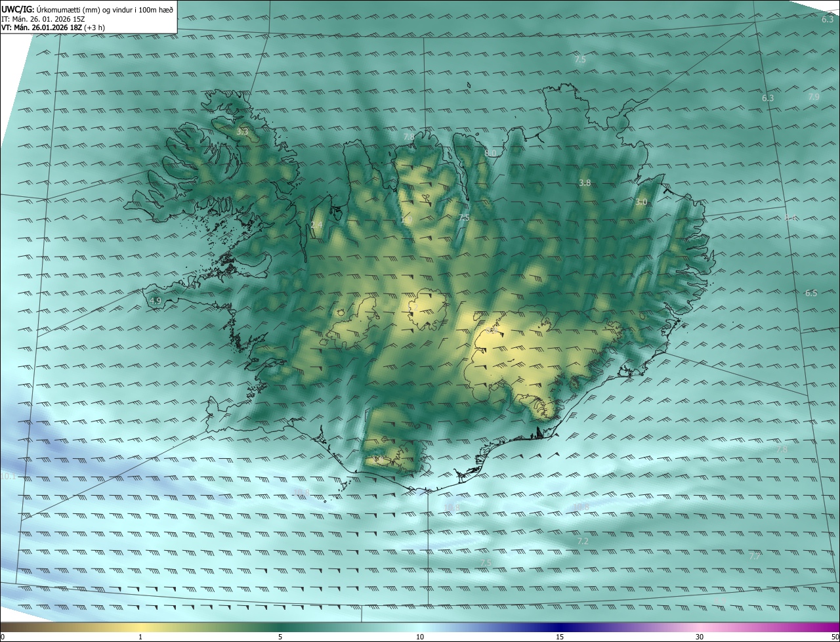Click the 7.7 value label on the map

(x=755, y=556)
